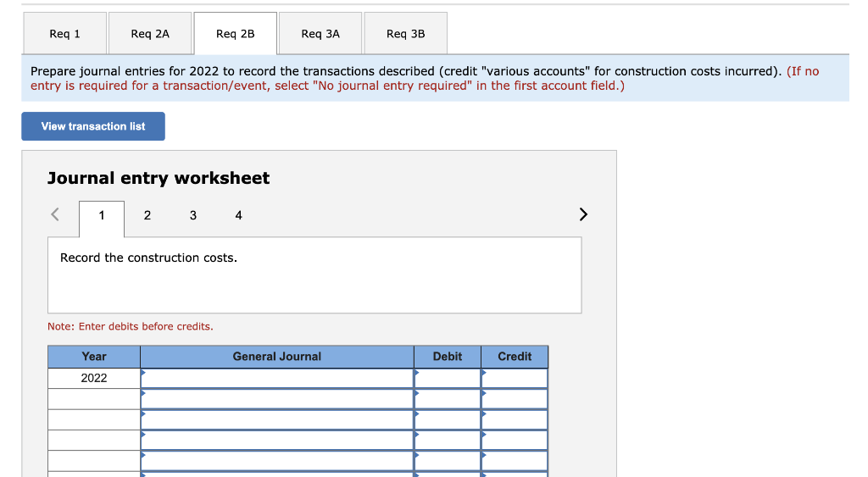Click Debit field in fourth row
This screenshot has width=868, height=477.
(448, 441)
